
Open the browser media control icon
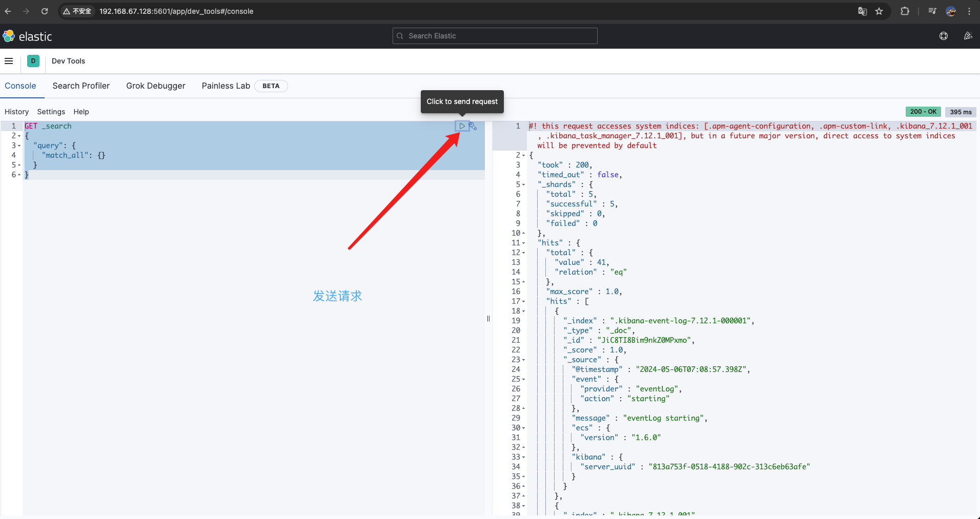click(x=932, y=11)
